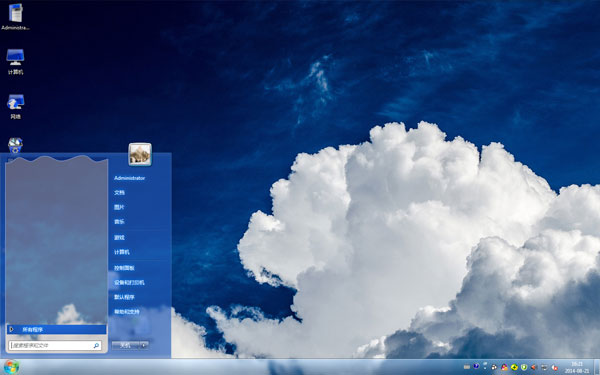Screen dimensions: 600x375
Task: Click the Show Desktop button
Action: (x=597, y=367)
